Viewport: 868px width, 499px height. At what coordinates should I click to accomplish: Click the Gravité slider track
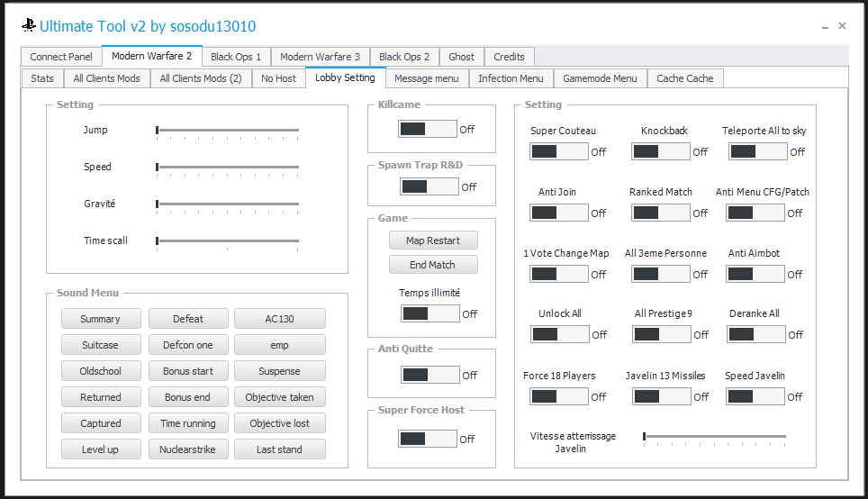[228, 204]
